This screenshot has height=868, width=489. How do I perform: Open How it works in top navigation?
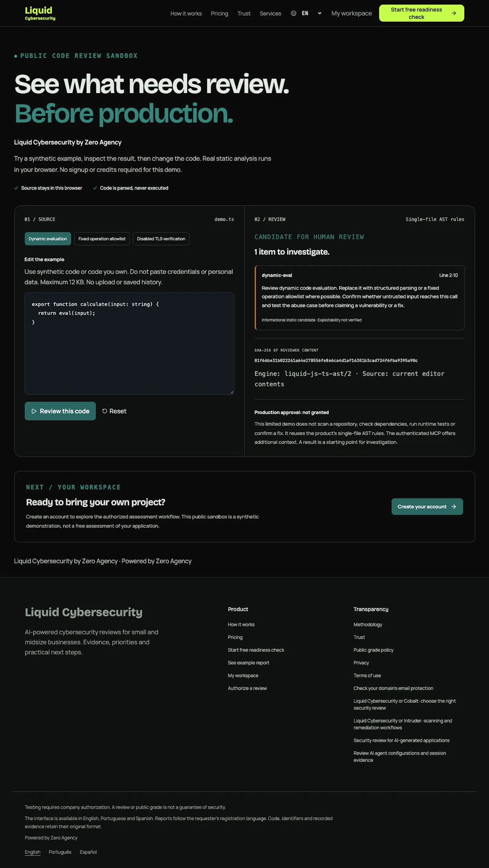(186, 13)
